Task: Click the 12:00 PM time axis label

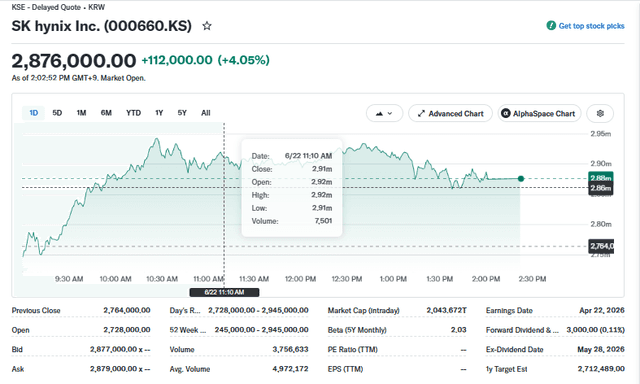Action: (x=300, y=279)
